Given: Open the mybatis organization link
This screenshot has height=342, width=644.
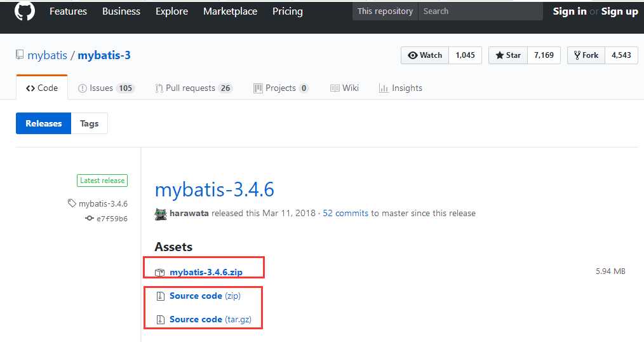Looking at the screenshot, I should [47, 55].
